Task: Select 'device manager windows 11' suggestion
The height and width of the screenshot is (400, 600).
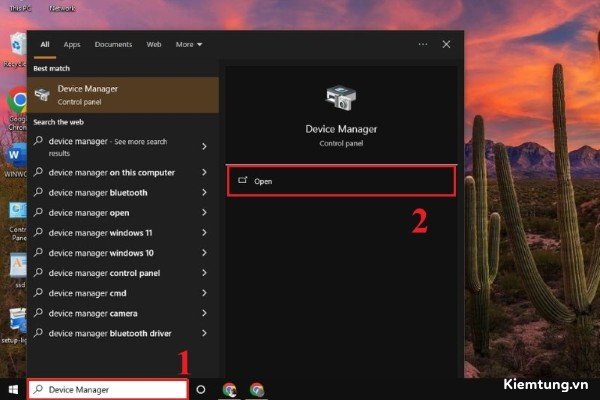Action: click(x=123, y=233)
